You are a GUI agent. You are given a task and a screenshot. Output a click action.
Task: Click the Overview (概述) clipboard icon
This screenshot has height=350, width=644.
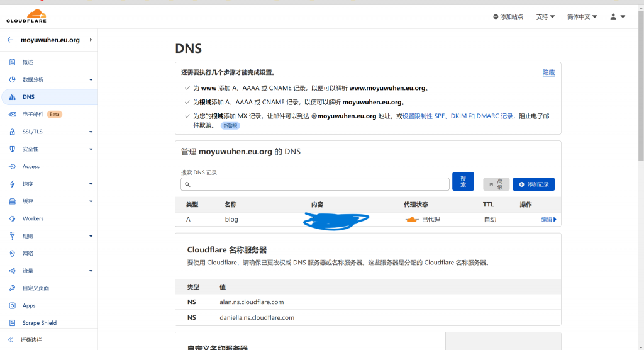pos(13,62)
